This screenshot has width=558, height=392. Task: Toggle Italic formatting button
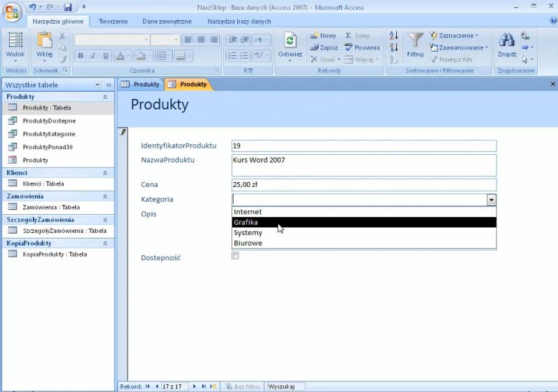[x=93, y=56]
